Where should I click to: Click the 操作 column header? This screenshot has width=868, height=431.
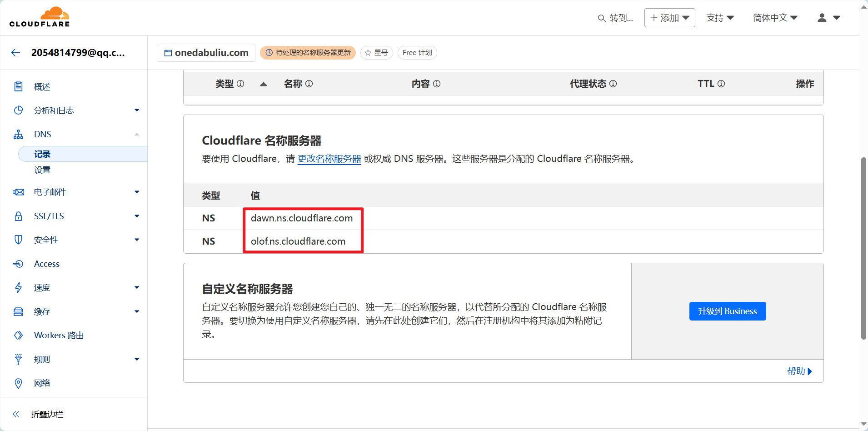click(805, 84)
